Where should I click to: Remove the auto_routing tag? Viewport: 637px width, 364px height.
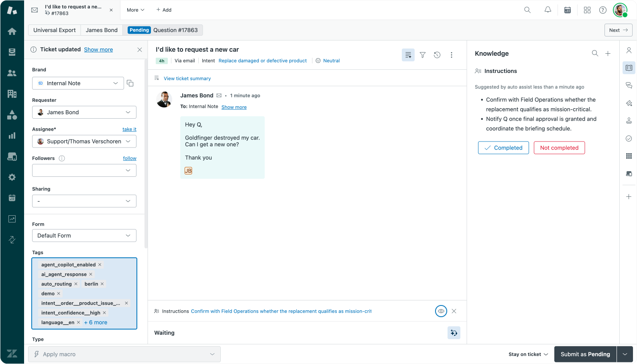coord(76,284)
